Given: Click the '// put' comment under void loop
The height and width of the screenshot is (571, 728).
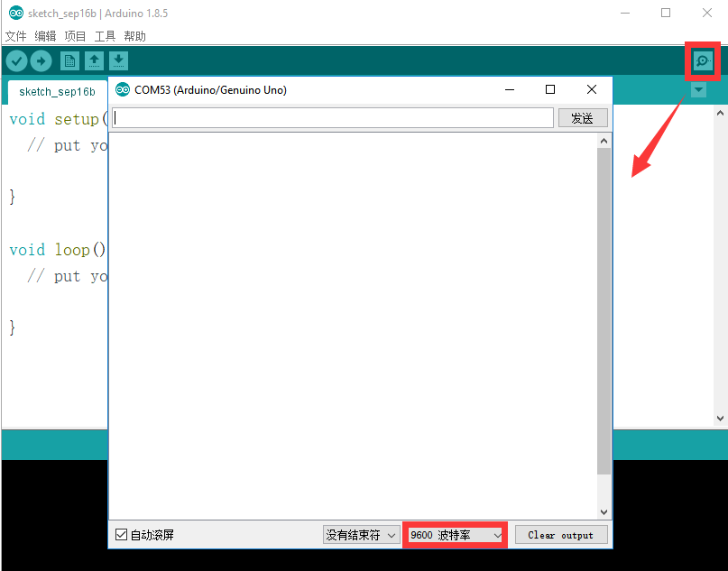Looking at the screenshot, I should pyautogui.click(x=68, y=277).
